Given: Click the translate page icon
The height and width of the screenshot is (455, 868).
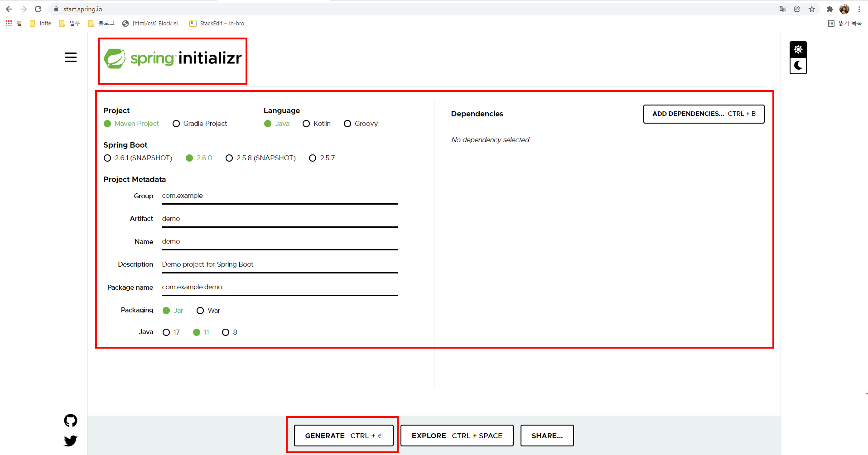Looking at the screenshot, I should [x=783, y=9].
